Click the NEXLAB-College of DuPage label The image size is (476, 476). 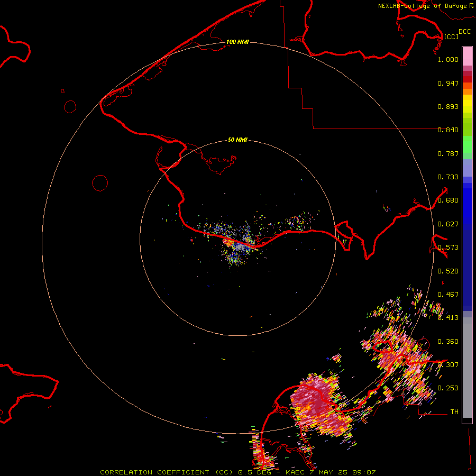coord(423,6)
